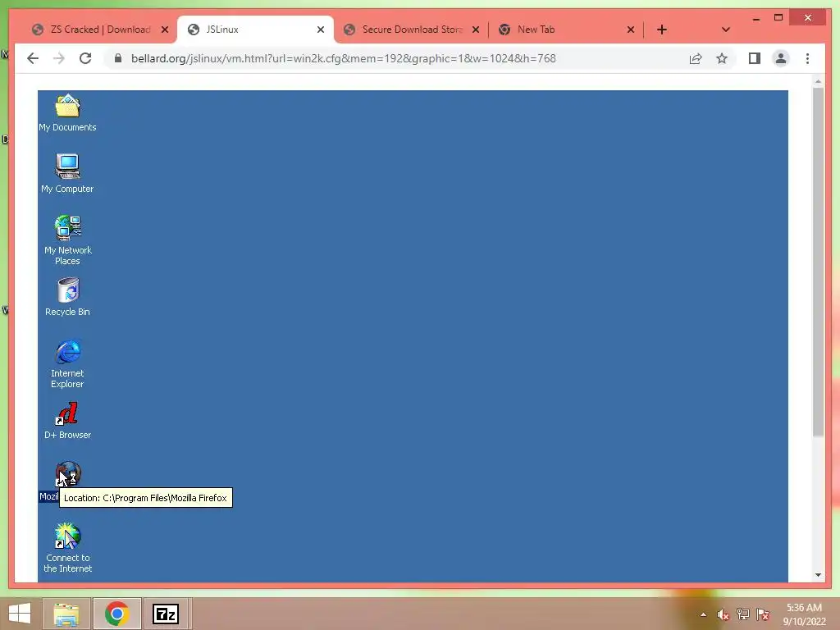This screenshot has height=630, width=840.
Task: Open the Chrome side panel icon
Action: pyautogui.click(x=755, y=58)
